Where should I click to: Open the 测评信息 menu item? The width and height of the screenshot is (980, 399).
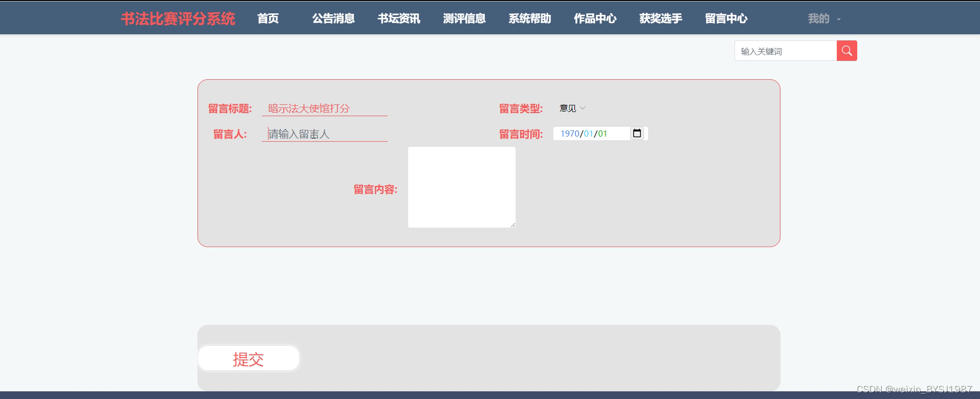pos(464,19)
